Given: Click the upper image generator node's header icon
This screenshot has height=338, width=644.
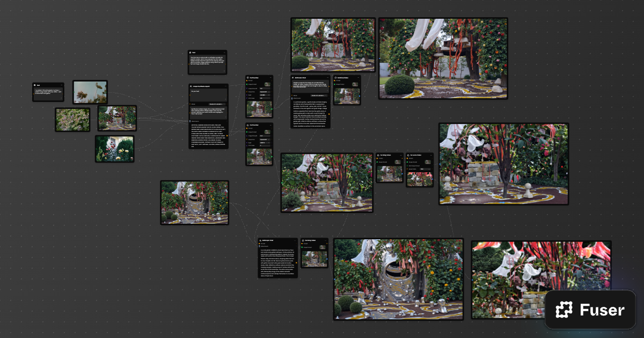Looking at the screenshot, I should pyautogui.click(x=248, y=77).
